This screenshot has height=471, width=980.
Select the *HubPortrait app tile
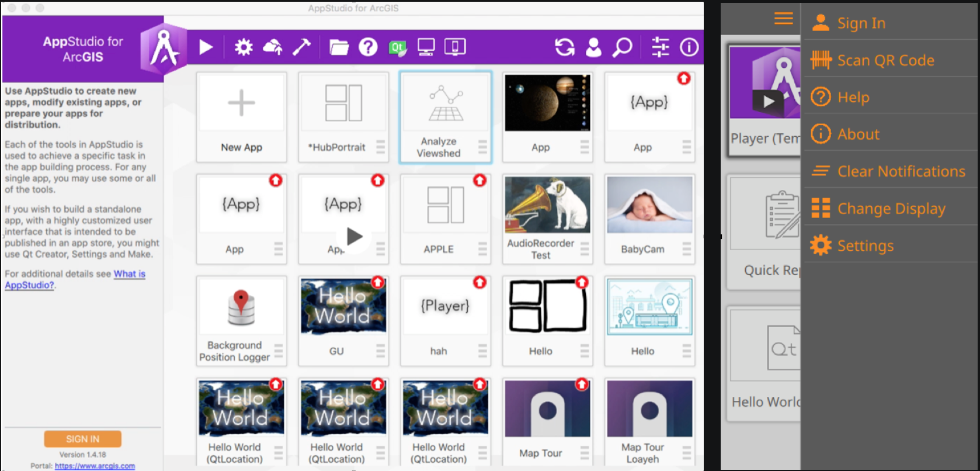pyautogui.click(x=343, y=117)
